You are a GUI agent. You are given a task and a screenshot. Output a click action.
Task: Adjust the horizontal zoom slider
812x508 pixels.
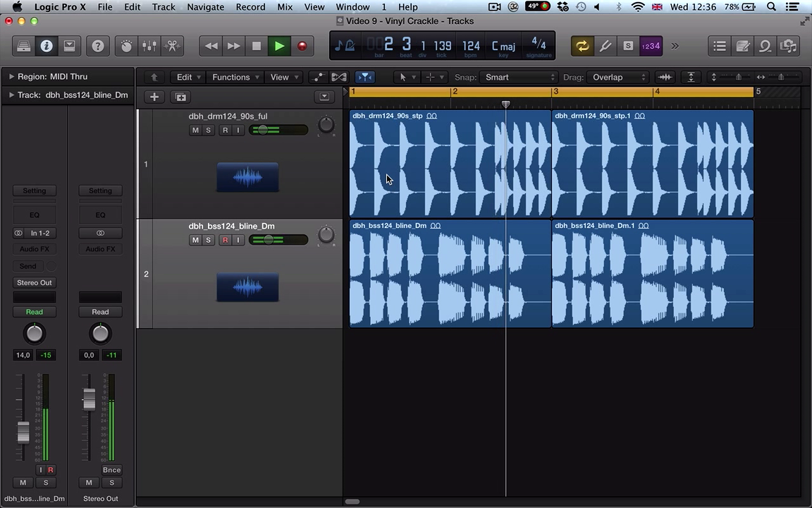[780, 77]
